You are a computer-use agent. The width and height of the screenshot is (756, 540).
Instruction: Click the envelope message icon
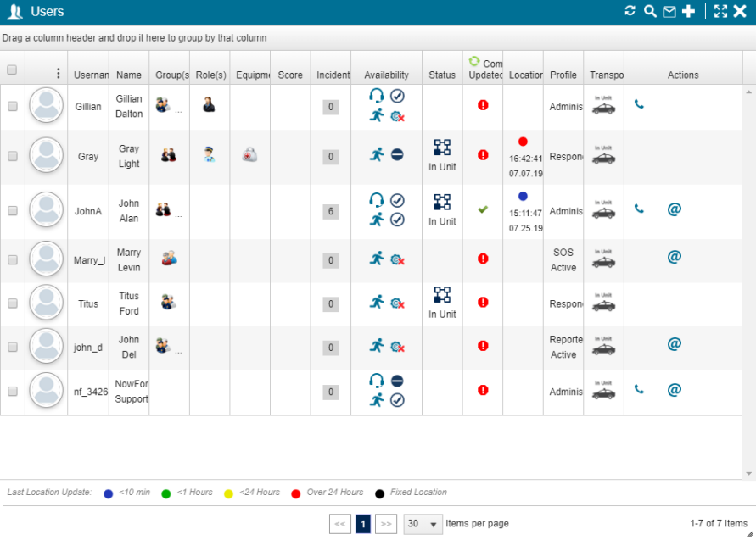tap(669, 11)
